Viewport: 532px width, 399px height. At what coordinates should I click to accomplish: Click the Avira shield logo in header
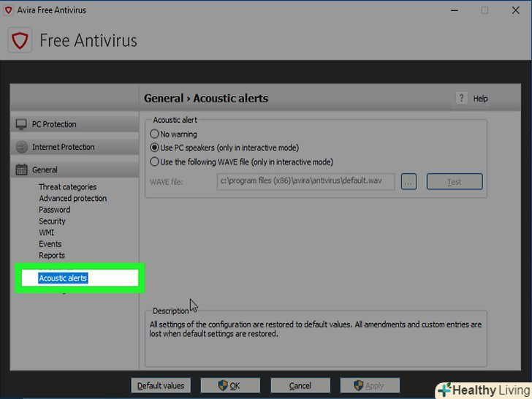coord(20,40)
